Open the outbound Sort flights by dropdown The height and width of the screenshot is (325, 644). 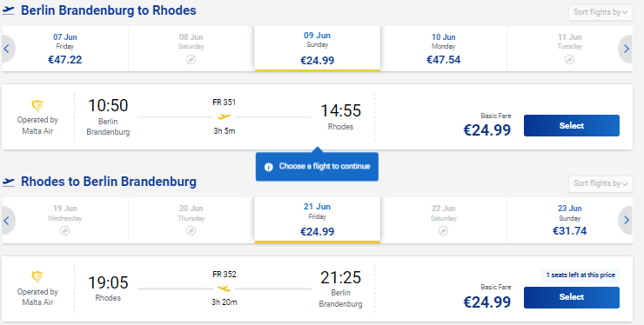pyautogui.click(x=600, y=12)
